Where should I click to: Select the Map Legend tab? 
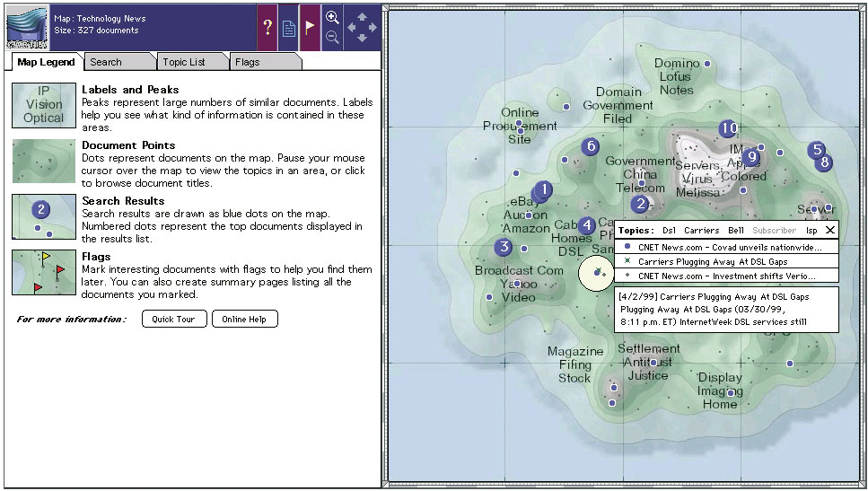tap(46, 62)
